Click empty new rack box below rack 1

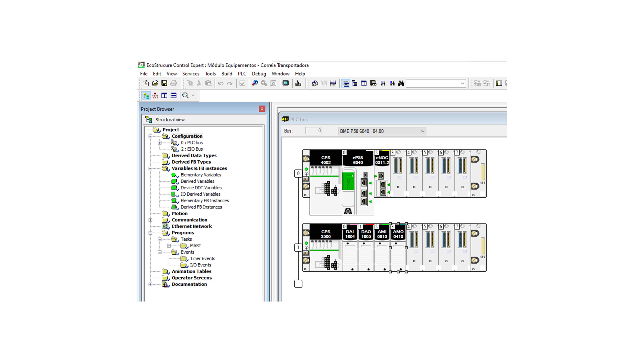click(x=298, y=284)
